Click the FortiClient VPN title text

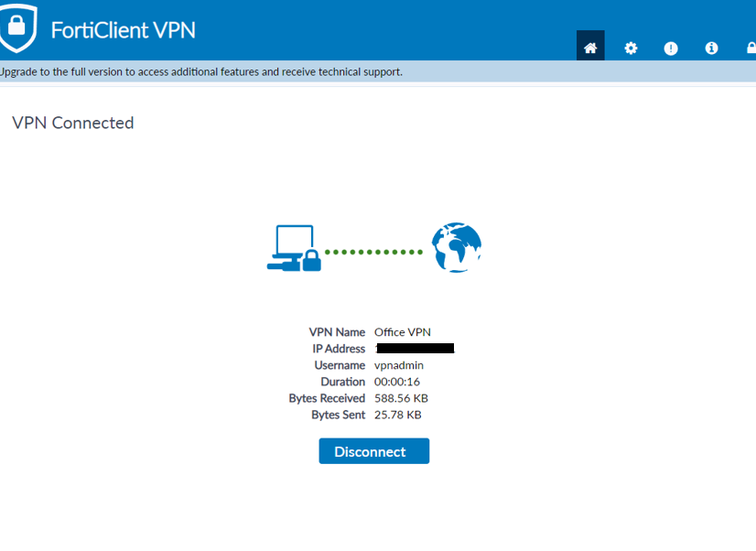point(123,29)
